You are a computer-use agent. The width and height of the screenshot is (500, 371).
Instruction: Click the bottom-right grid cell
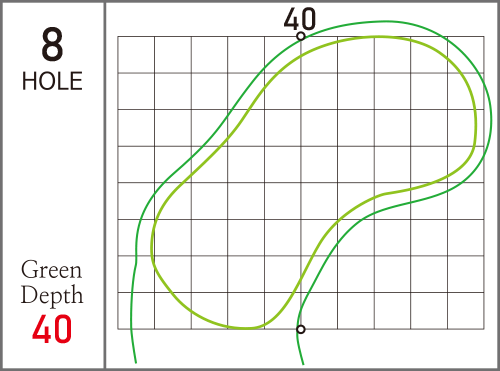(465, 311)
